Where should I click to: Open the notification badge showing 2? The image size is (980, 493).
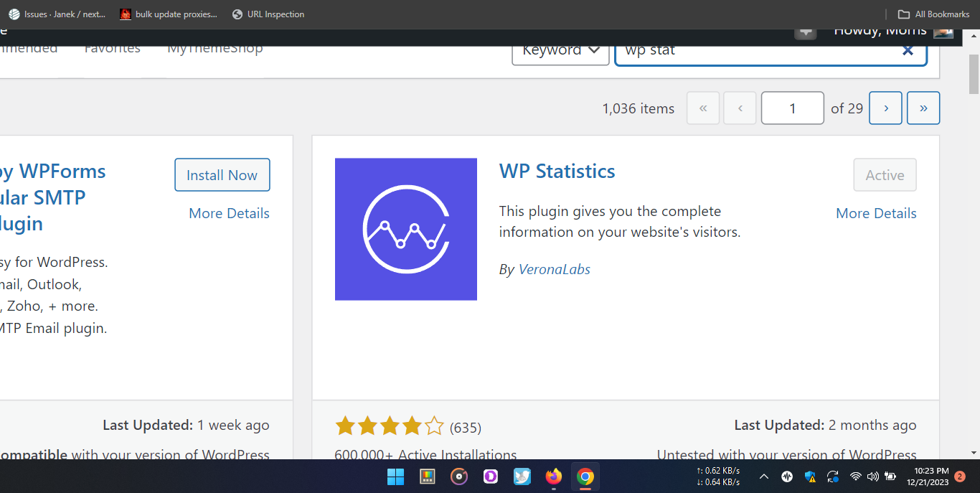[x=960, y=476]
